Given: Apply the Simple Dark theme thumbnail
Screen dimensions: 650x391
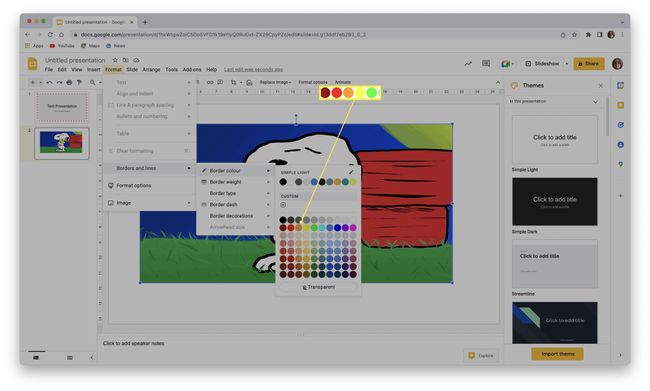Looking at the screenshot, I should pos(555,202).
